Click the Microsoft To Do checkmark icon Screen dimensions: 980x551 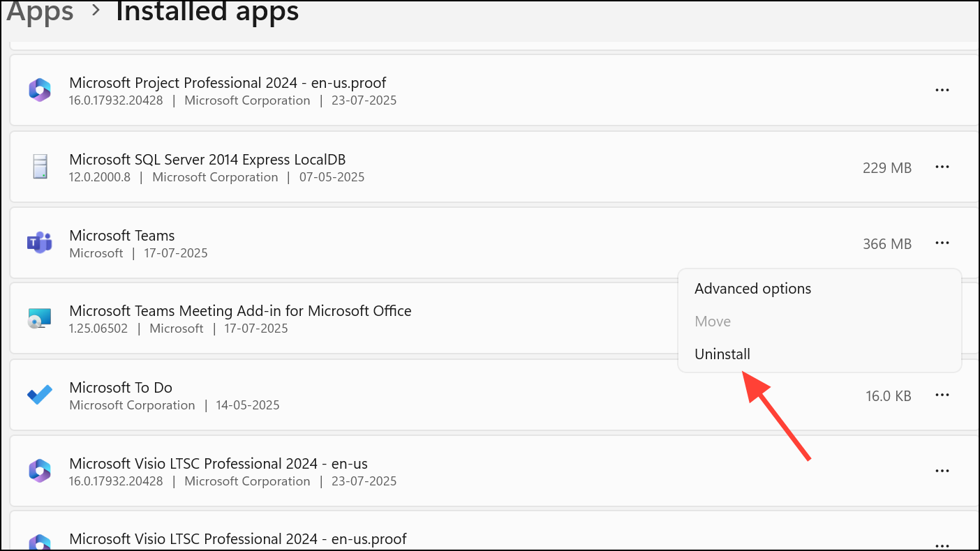(40, 395)
